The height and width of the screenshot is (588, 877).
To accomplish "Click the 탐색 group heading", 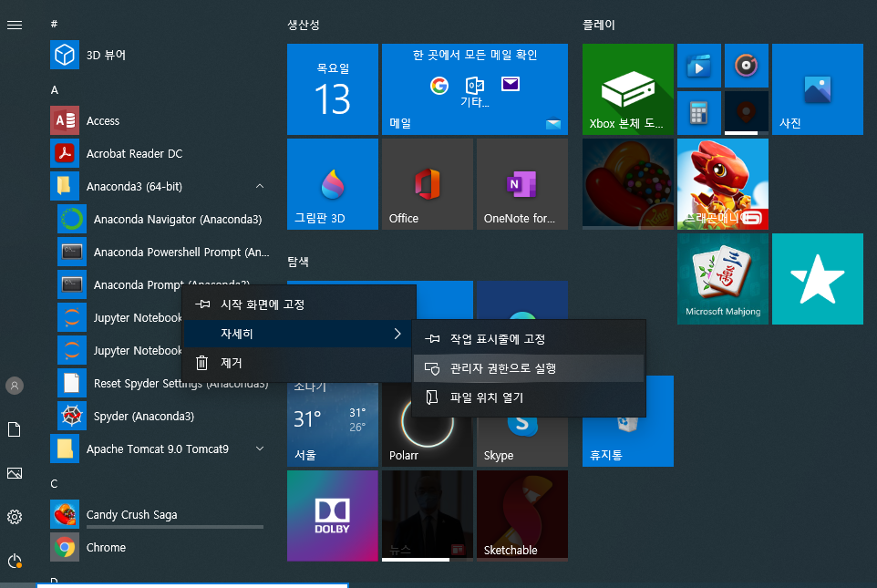I will 298,262.
